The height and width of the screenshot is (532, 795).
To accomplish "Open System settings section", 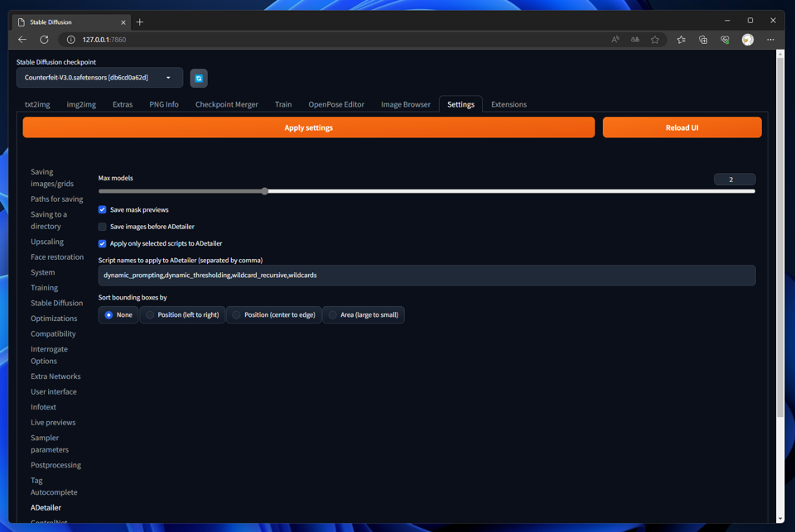I will 42,272.
